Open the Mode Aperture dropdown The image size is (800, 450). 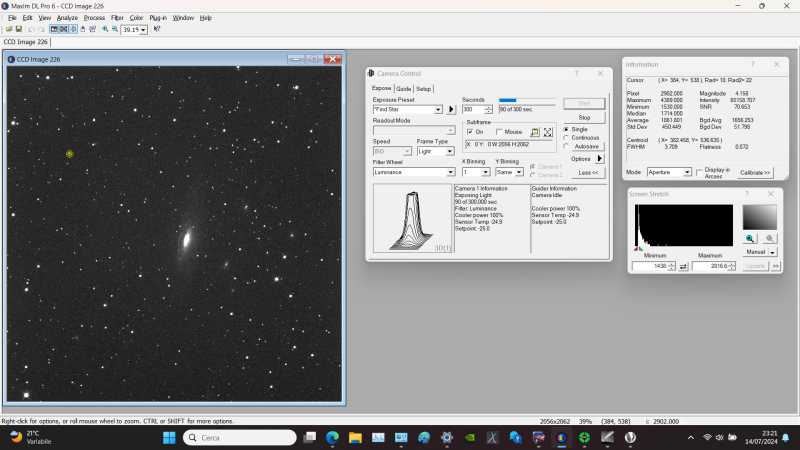click(x=687, y=172)
